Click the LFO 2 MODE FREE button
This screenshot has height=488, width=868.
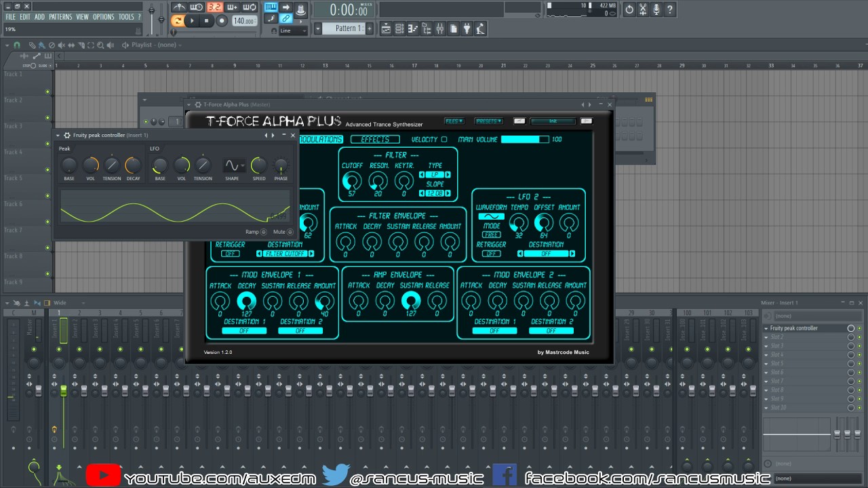click(x=491, y=235)
